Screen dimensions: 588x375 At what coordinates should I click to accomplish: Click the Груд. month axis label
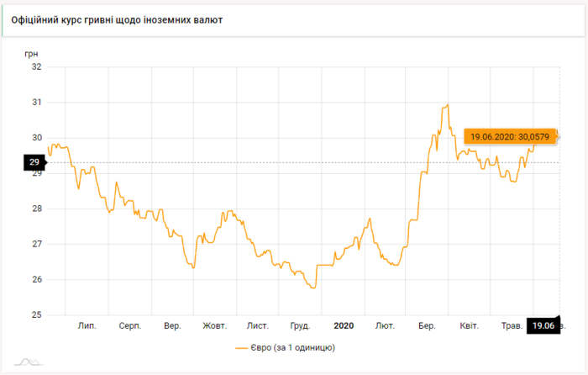(x=300, y=325)
